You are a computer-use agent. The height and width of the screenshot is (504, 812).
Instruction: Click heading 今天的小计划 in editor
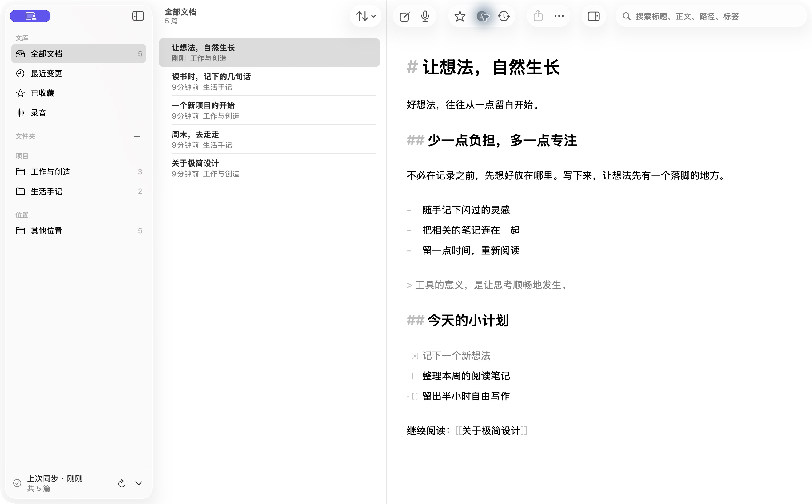click(x=468, y=320)
